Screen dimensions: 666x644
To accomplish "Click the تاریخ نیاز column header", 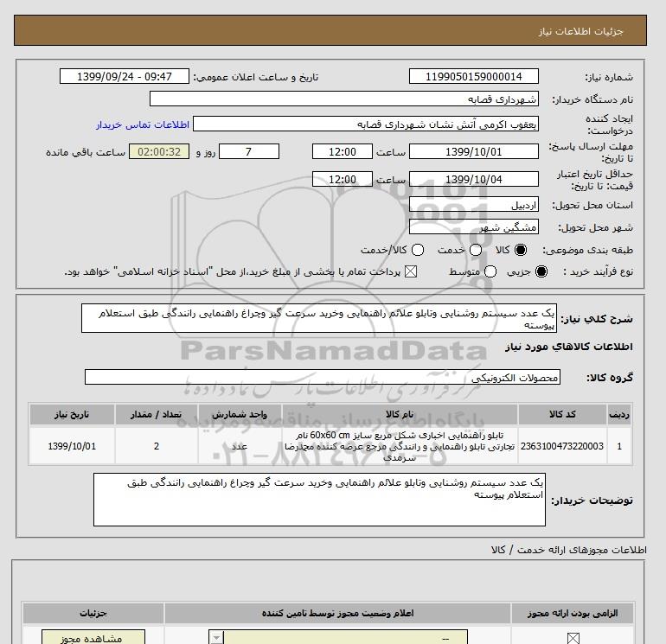I will pos(72,414).
